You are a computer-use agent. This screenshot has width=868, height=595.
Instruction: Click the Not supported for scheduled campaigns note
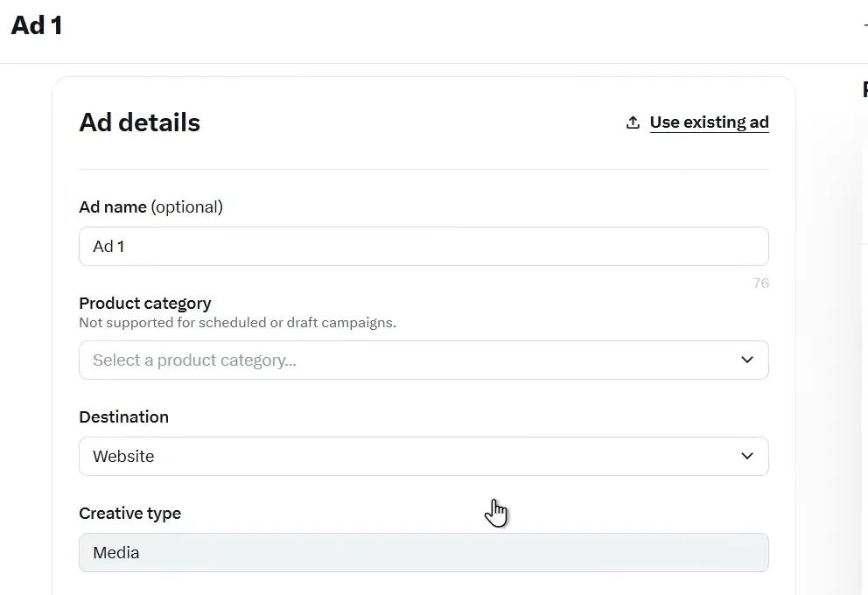click(237, 323)
